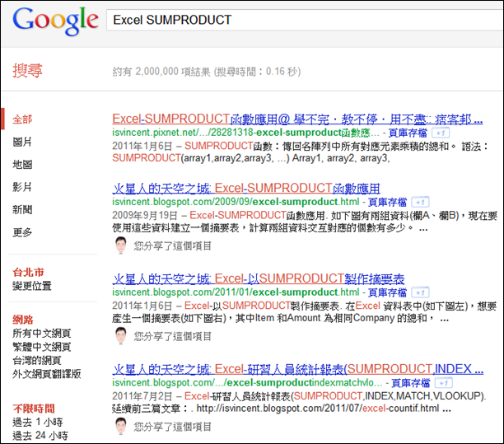Image resolution: width=504 pixels, height=444 pixels.
Task: Open the result 火星人的天空之城: Excel-SUMPRODUCT函數應用
Action: click(246, 188)
